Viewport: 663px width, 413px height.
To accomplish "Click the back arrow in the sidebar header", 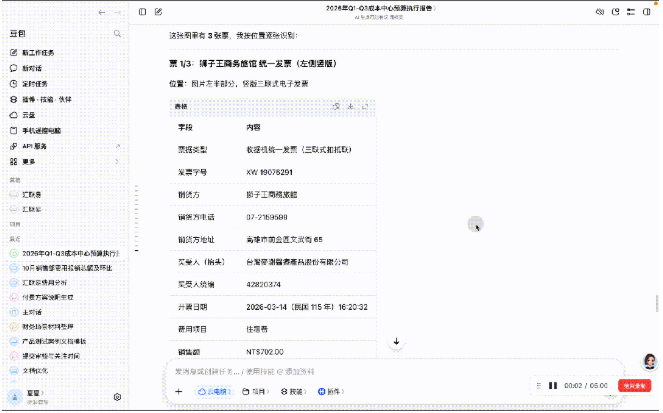I will click(x=101, y=12).
